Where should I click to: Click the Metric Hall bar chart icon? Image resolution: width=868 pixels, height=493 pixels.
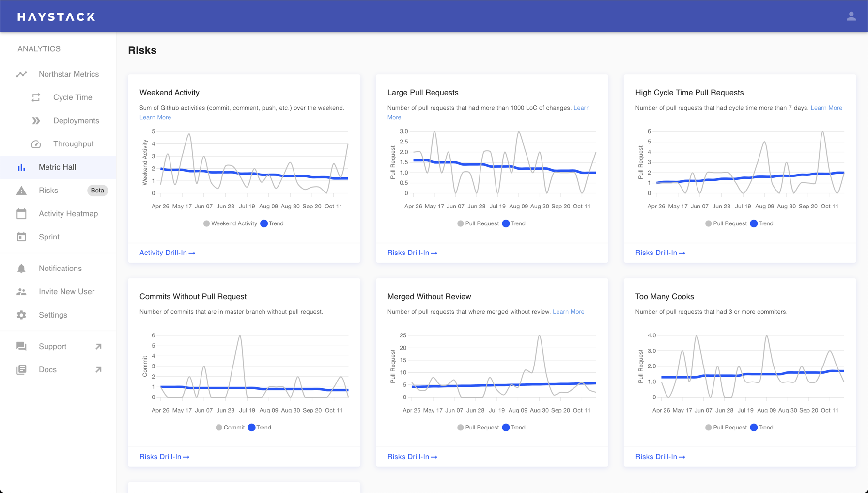[21, 167]
